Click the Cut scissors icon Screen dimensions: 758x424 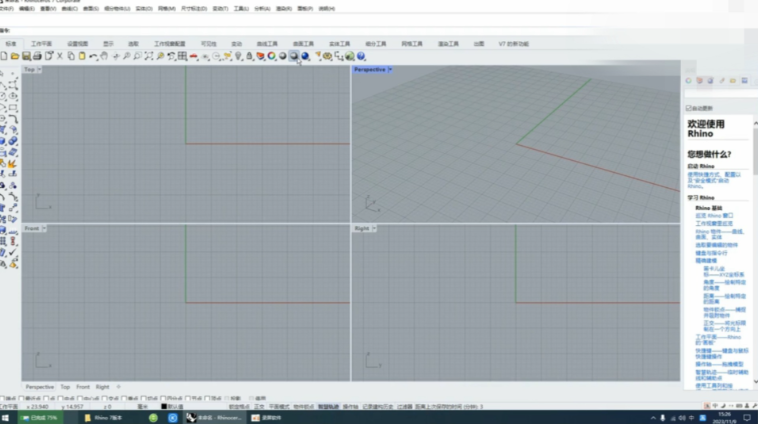coord(60,57)
